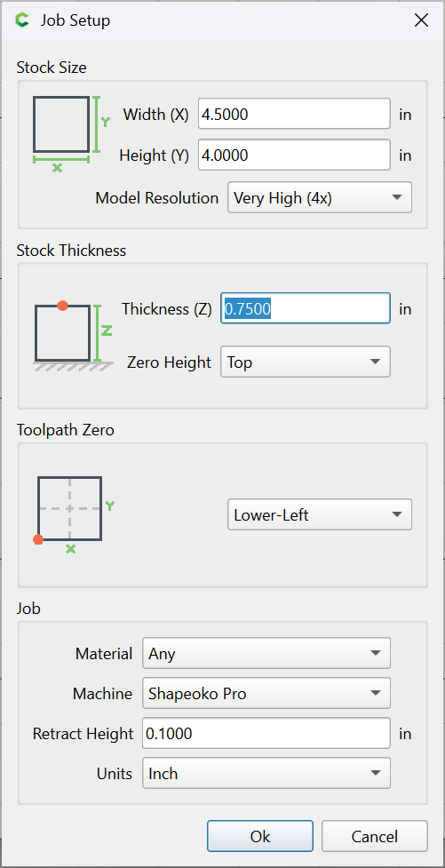Click the Thickness (Z) input field
Screen dimensions: 445x868
click(306, 308)
